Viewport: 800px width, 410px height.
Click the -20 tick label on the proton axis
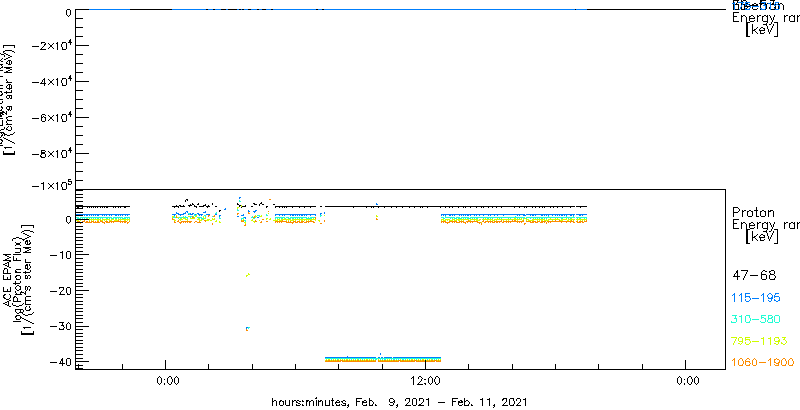(60, 290)
